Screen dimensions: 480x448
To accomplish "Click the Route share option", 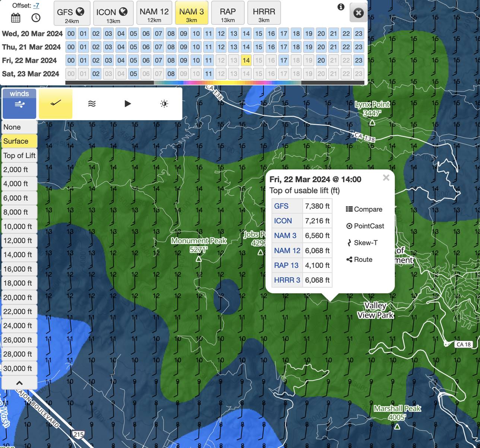I will (x=359, y=259).
